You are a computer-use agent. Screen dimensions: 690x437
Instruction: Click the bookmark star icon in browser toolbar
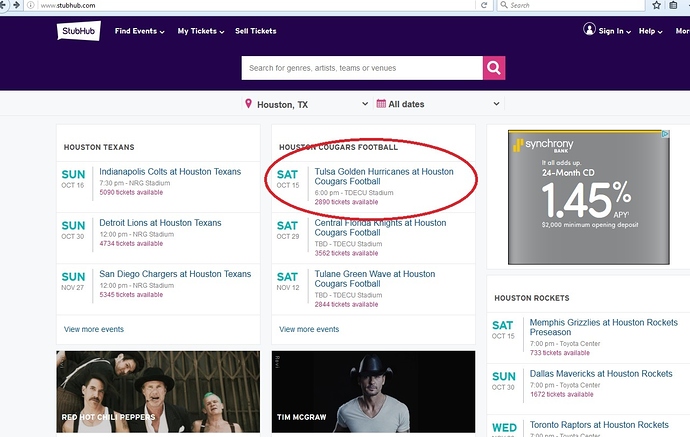click(x=657, y=5)
